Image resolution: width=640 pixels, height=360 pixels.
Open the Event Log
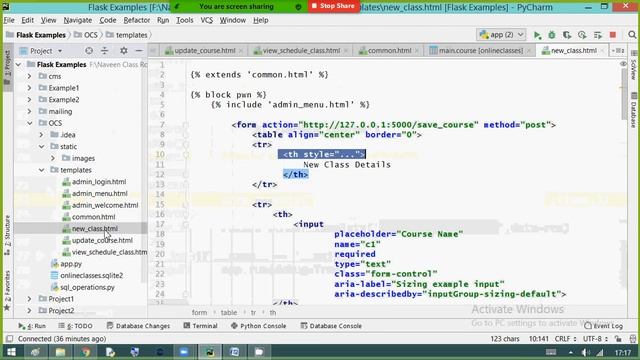pos(604,326)
